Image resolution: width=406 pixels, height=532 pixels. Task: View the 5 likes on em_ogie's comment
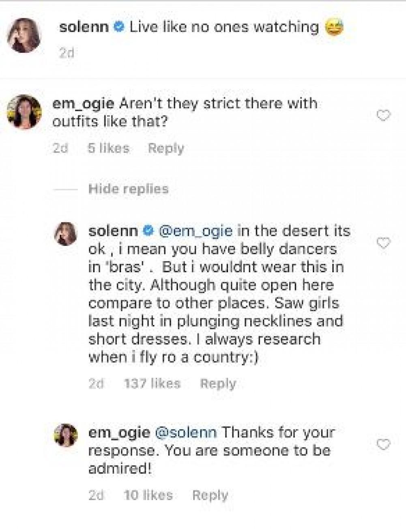coord(108,148)
